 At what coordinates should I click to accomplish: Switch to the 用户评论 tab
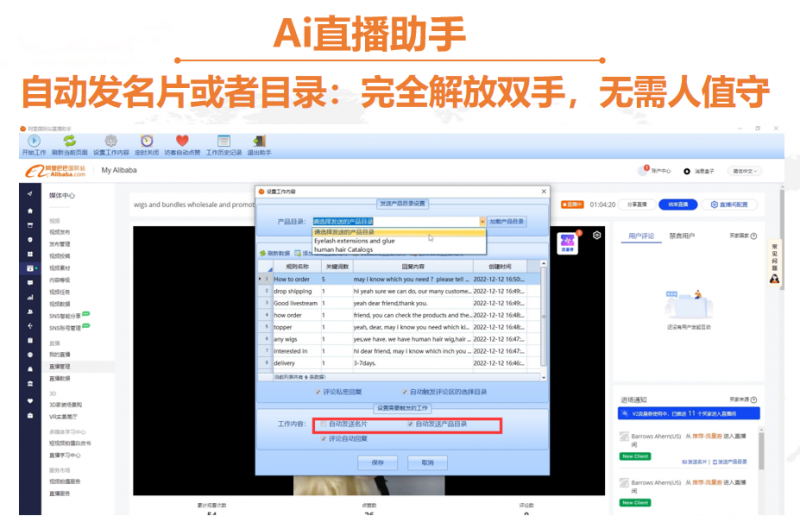click(x=641, y=236)
